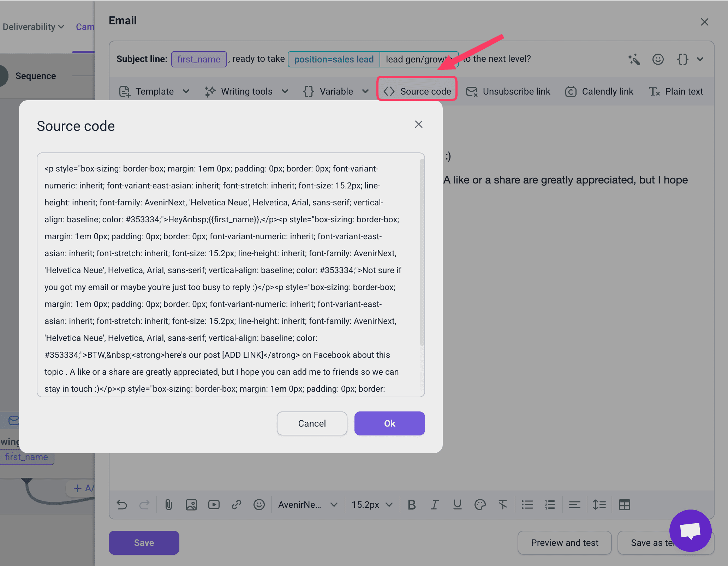Click the AI magic wand in subject line
Viewport: 728px width, 566px height.
coord(634,59)
